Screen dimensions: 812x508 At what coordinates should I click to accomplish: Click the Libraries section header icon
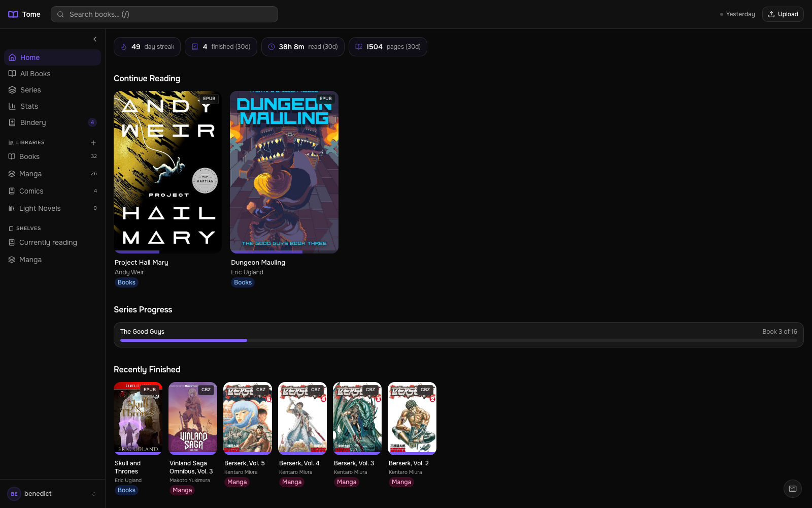coord(11,143)
